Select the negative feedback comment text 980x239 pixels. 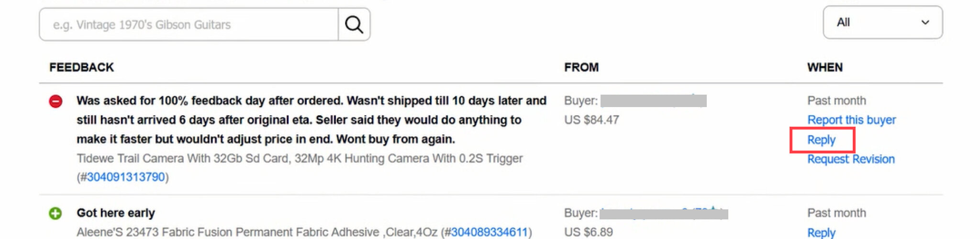click(312, 120)
